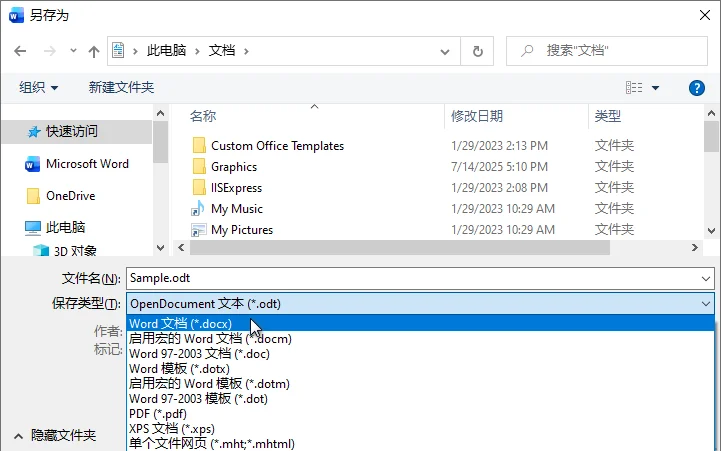Image resolution: width=721 pixels, height=451 pixels.
Task: Click the search 文档 input box
Action: [607, 51]
